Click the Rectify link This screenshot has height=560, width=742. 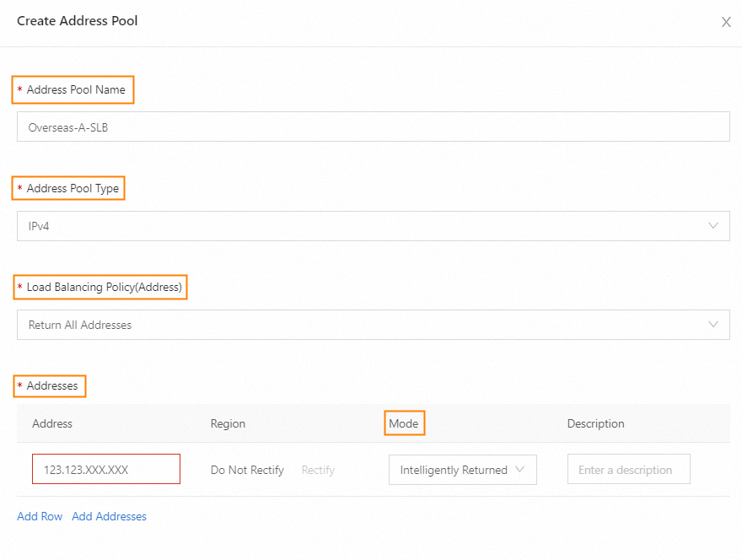tap(318, 470)
